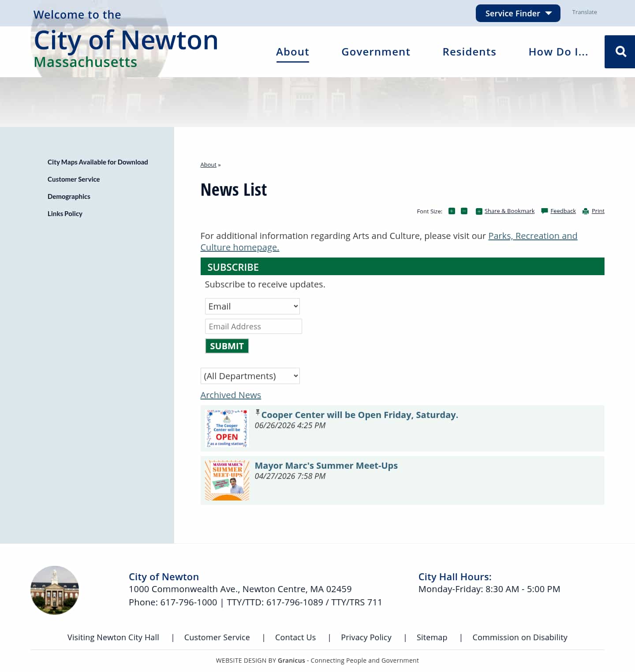This screenshot has height=672, width=635.
Task: Click the City Hall round footer logo
Action: [x=55, y=590]
